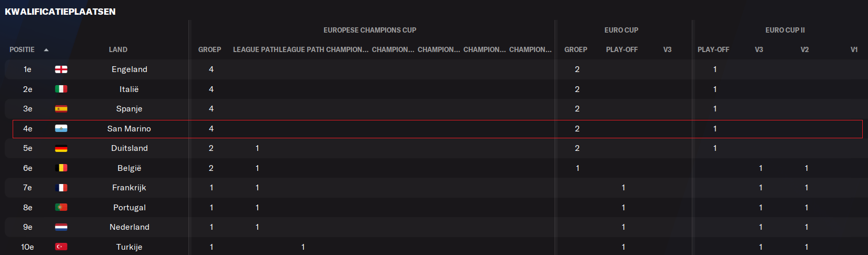Sort by the POSITIE column header

pos(22,49)
